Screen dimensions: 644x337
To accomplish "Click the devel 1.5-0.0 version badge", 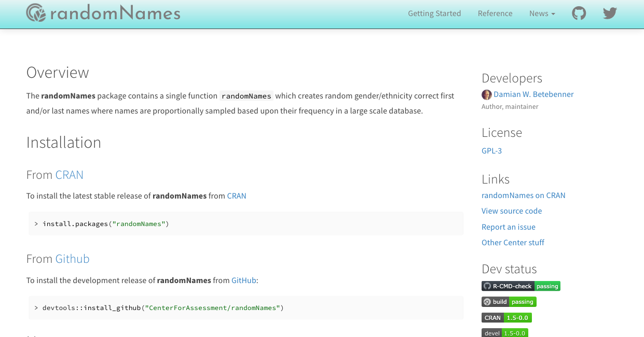I will coord(504,333).
